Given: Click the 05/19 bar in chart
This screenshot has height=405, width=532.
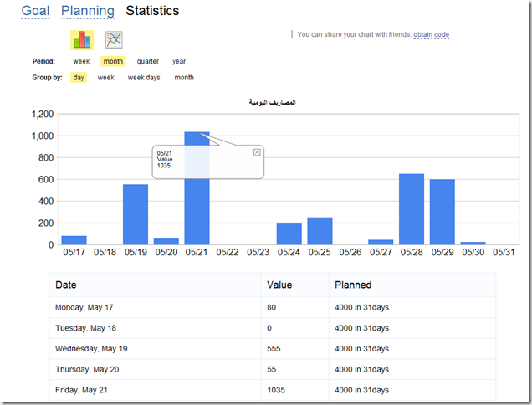Looking at the screenshot, I should [136, 214].
